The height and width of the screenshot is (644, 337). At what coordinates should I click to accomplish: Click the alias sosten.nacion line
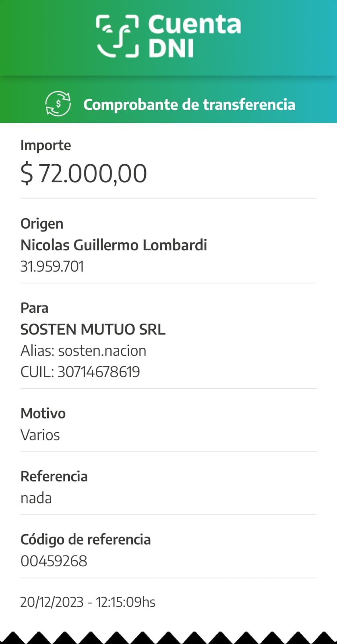pyautogui.click(x=83, y=351)
